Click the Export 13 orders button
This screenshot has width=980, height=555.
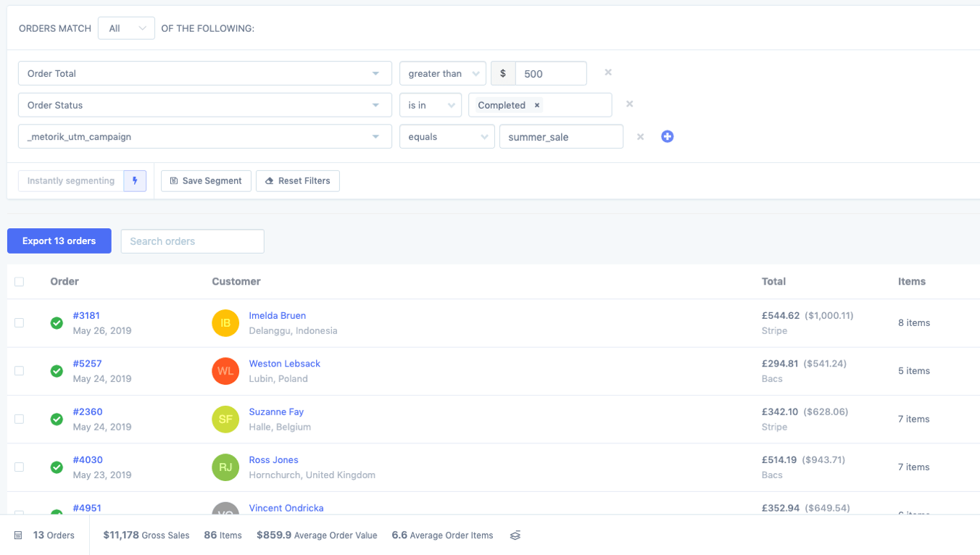pos(59,241)
